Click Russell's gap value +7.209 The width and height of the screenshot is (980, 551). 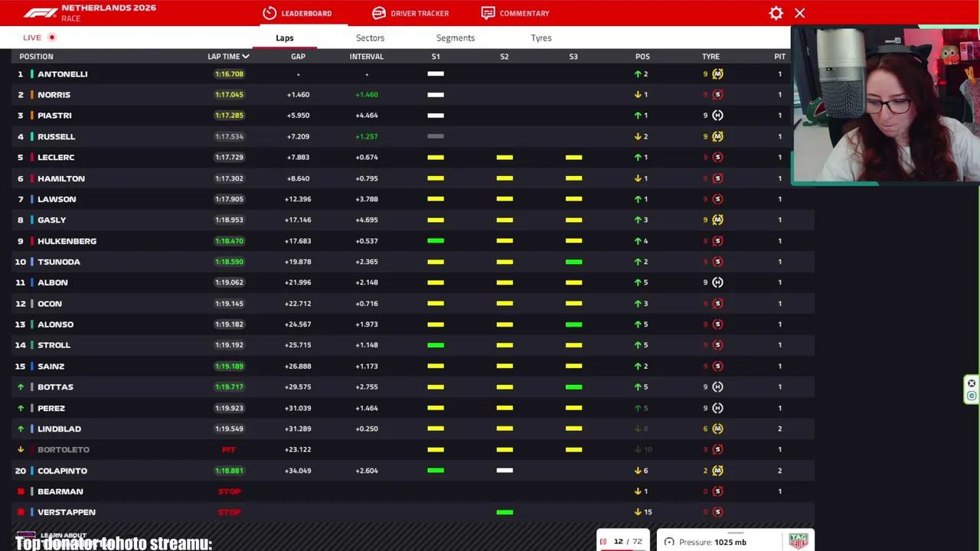pyautogui.click(x=298, y=136)
